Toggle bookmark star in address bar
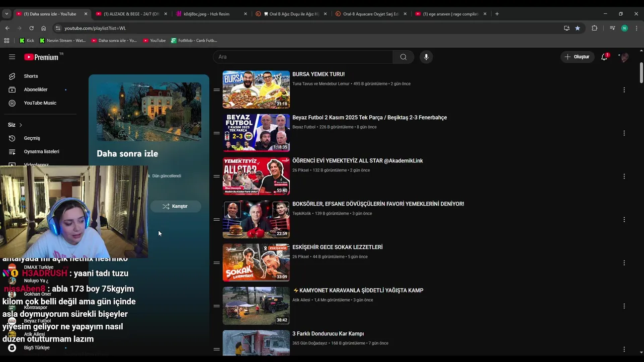 pyautogui.click(x=578, y=28)
